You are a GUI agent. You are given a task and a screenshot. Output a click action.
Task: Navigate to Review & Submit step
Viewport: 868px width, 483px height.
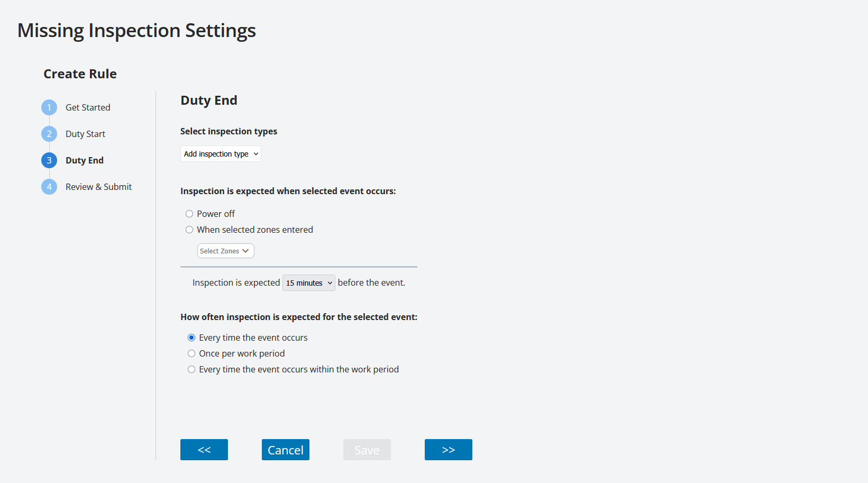98,186
